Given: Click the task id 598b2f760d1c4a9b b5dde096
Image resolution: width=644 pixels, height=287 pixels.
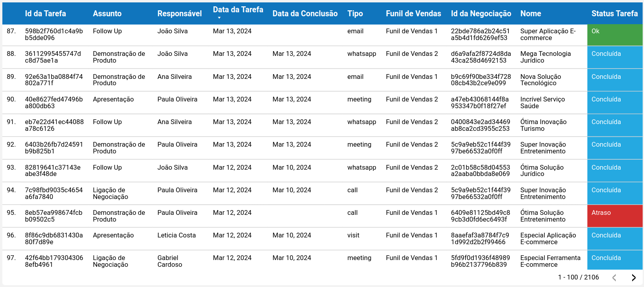Looking at the screenshot, I should pos(54,34).
